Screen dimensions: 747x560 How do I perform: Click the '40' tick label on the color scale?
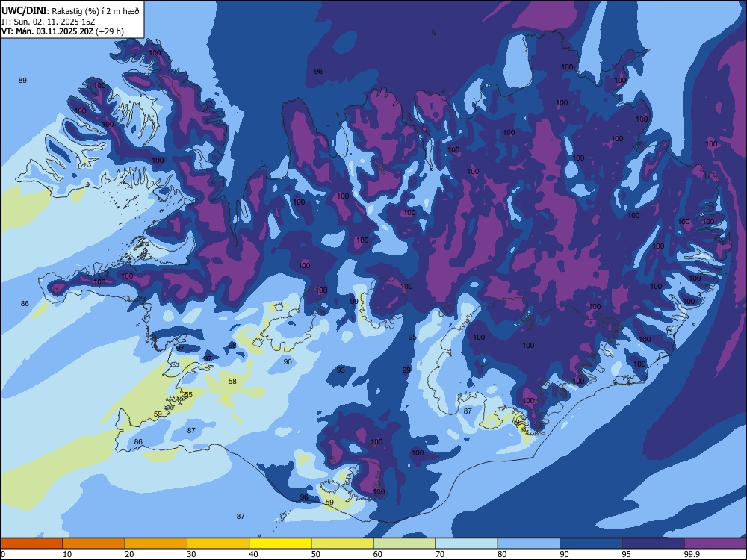pos(253,554)
